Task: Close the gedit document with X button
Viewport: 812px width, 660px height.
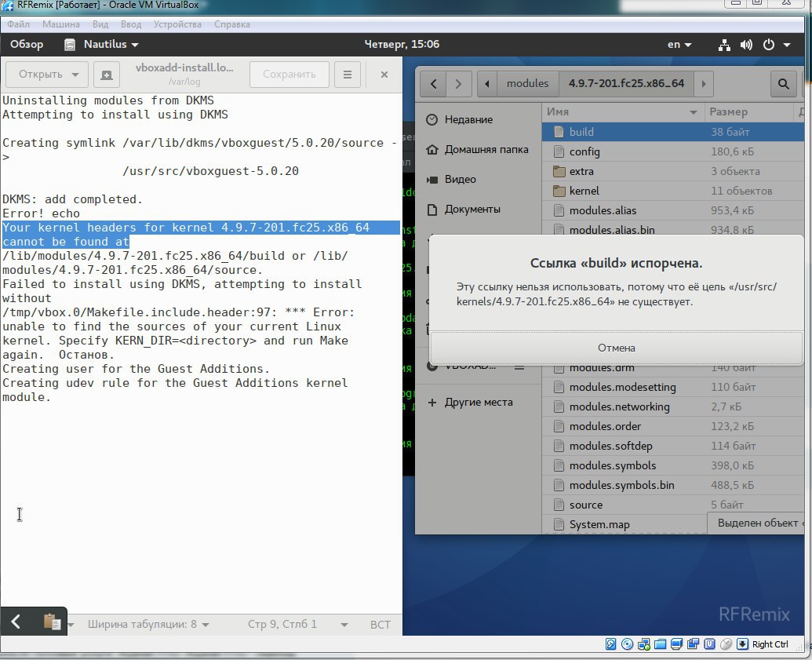Action: tap(384, 75)
